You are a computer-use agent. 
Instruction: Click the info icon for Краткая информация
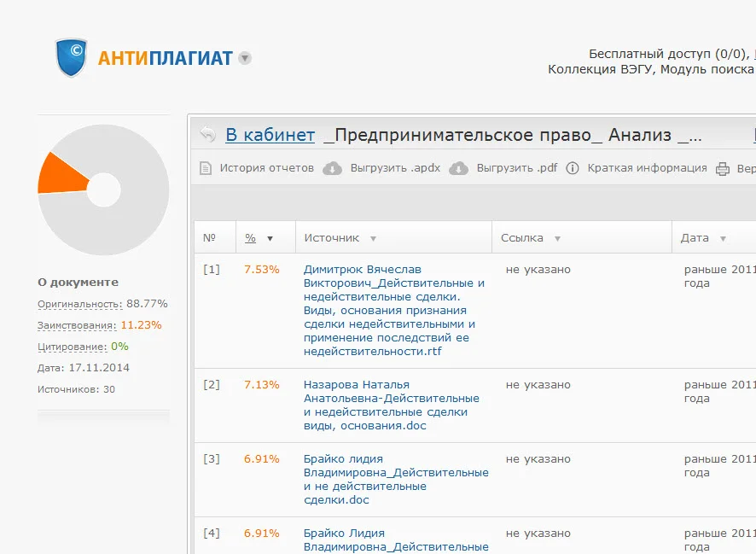click(x=573, y=168)
